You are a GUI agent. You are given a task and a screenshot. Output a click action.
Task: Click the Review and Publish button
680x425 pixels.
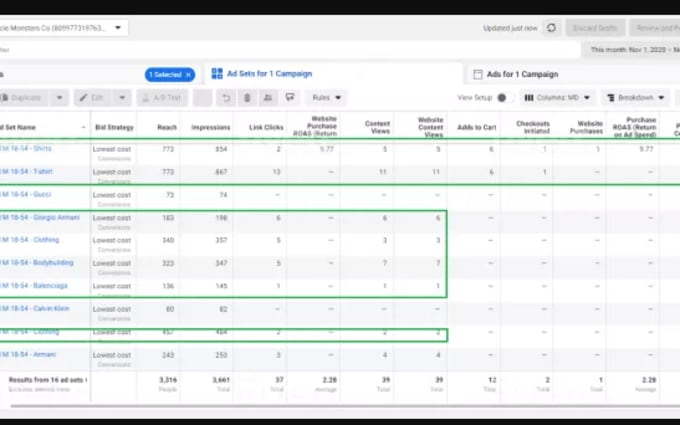pos(655,28)
